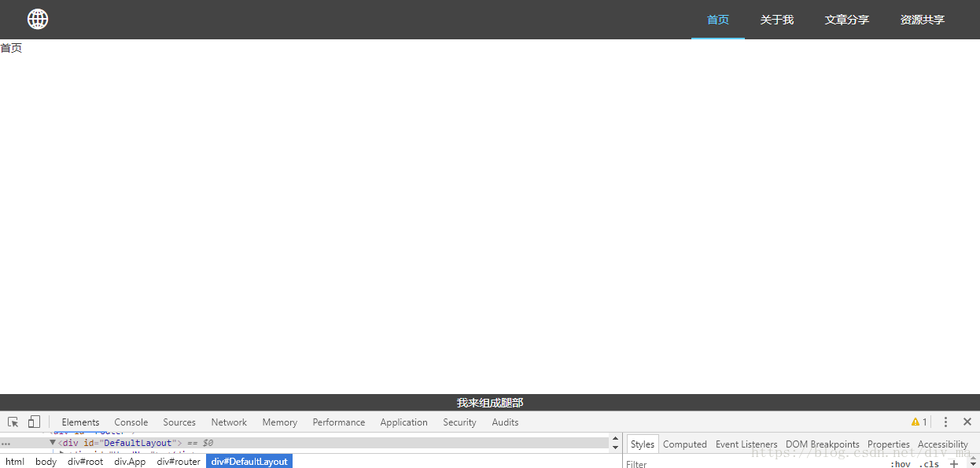The image size is (980, 468).
Task: Close the DevTools panel
Action: tap(967, 422)
